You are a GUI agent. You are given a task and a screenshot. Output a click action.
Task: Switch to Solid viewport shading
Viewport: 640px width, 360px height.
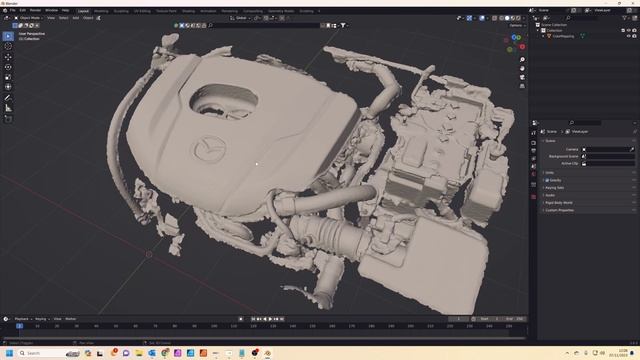pyautogui.click(x=507, y=18)
